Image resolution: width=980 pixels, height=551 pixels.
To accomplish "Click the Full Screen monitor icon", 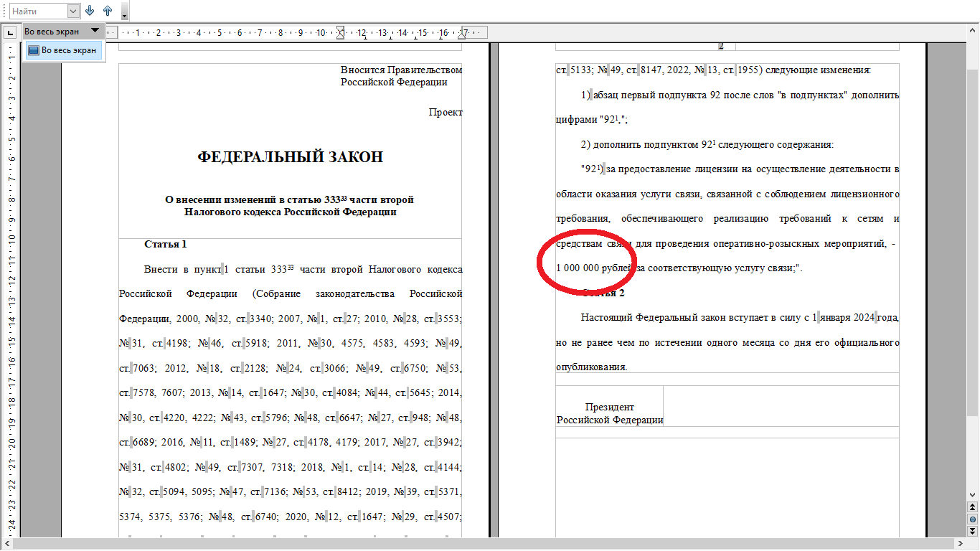I will tap(33, 50).
